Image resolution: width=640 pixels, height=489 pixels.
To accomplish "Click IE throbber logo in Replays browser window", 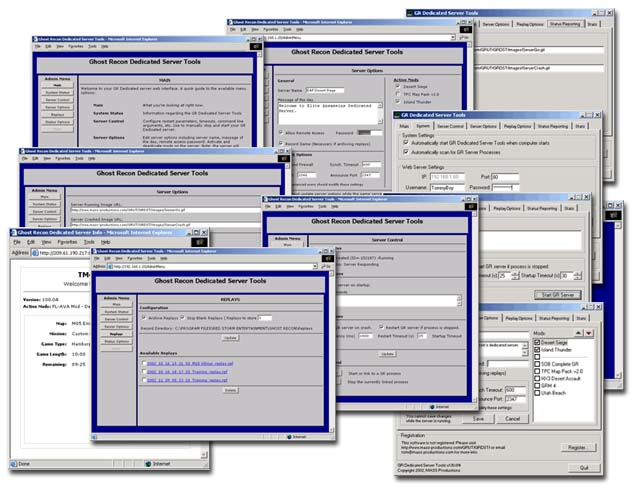I will tap(328, 259).
